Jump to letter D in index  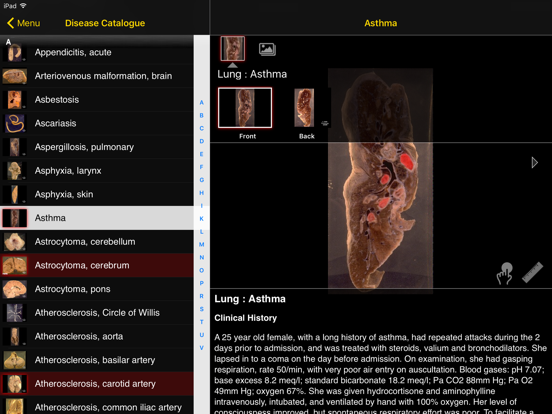coord(201,141)
